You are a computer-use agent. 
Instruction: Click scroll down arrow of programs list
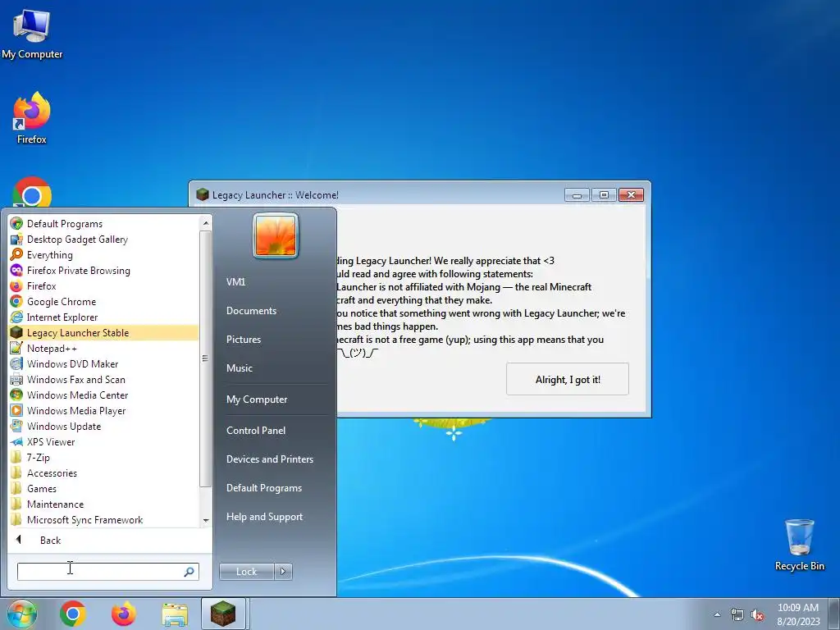(x=206, y=520)
